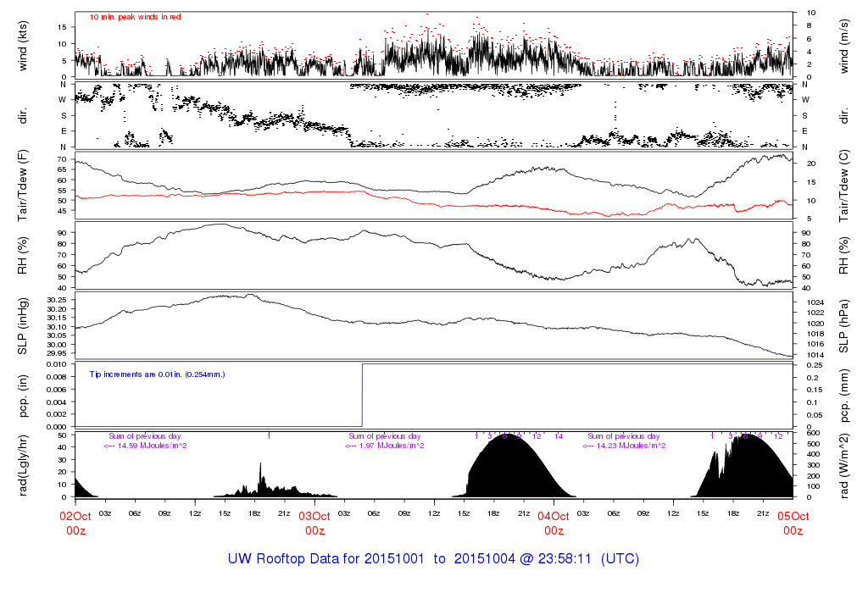This screenshot has width=868, height=593.
Task: Select the "65" Fahrenheit tick value
Action: tap(62, 169)
